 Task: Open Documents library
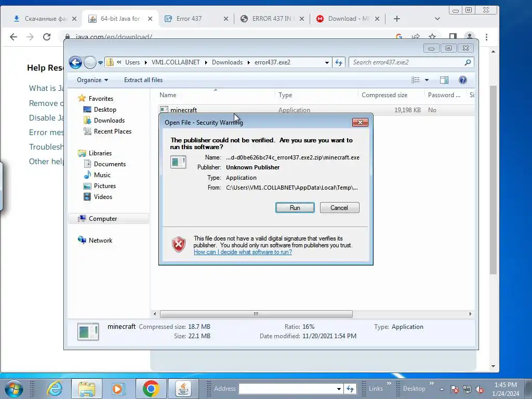[110, 164]
